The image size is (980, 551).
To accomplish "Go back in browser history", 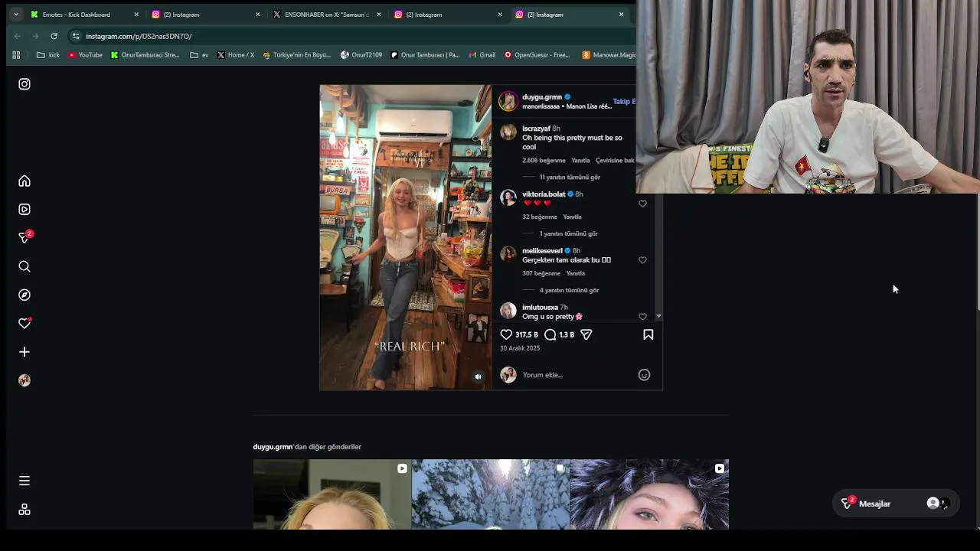I will point(18,36).
